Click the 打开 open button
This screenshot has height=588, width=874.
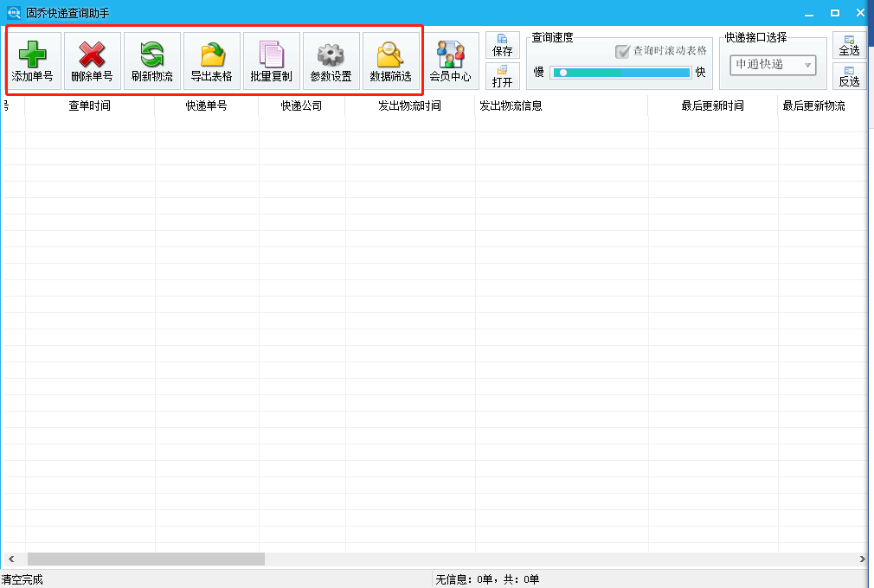click(502, 76)
